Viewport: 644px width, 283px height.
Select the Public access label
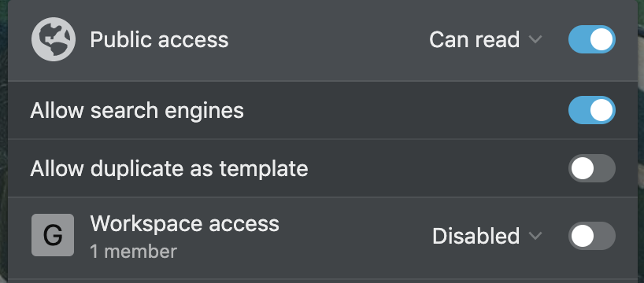159,40
